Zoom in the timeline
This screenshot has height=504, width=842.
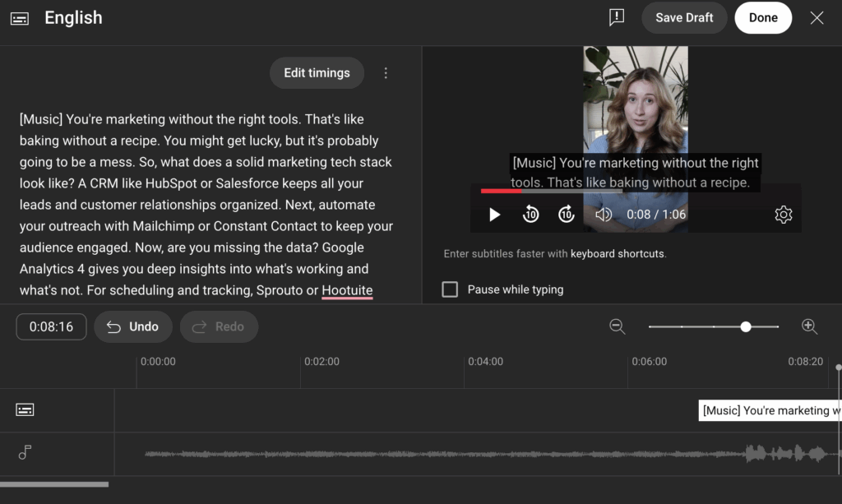click(x=809, y=326)
